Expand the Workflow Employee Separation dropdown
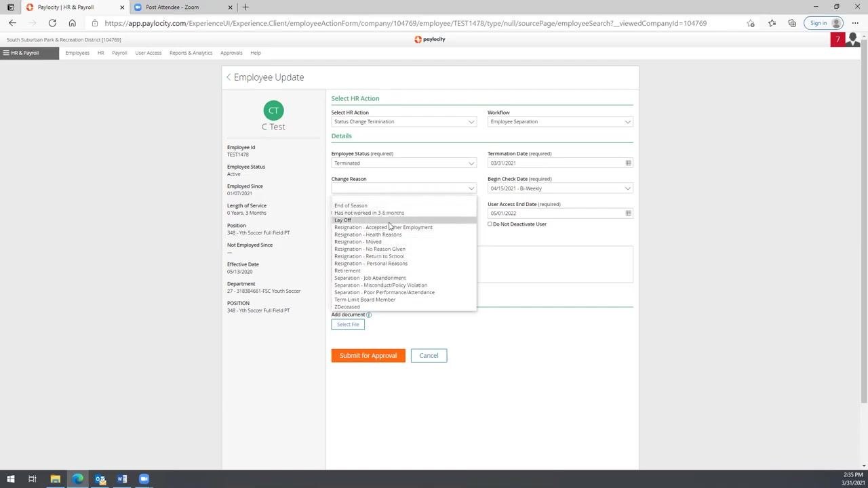Screen dimensions: 868x488 click(x=560, y=122)
